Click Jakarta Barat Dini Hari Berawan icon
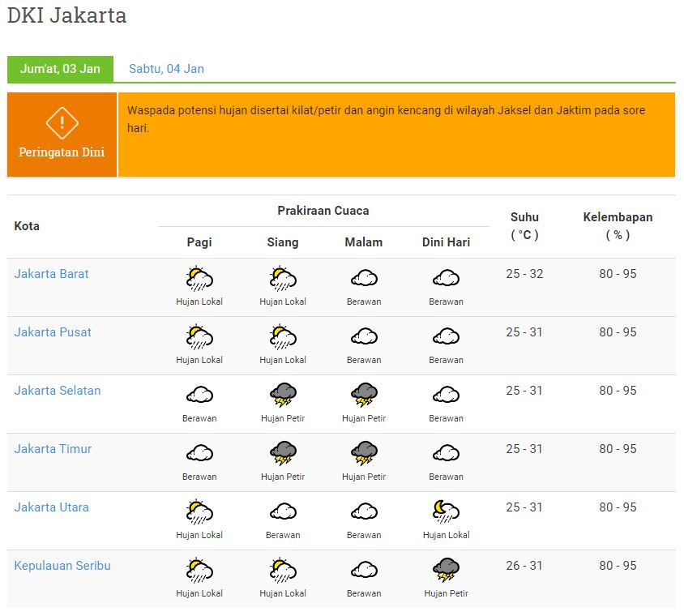 (x=446, y=278)
